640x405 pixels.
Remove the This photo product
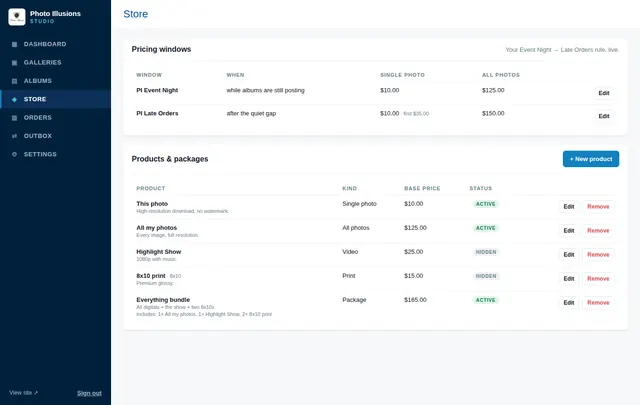tap(598, 207)
